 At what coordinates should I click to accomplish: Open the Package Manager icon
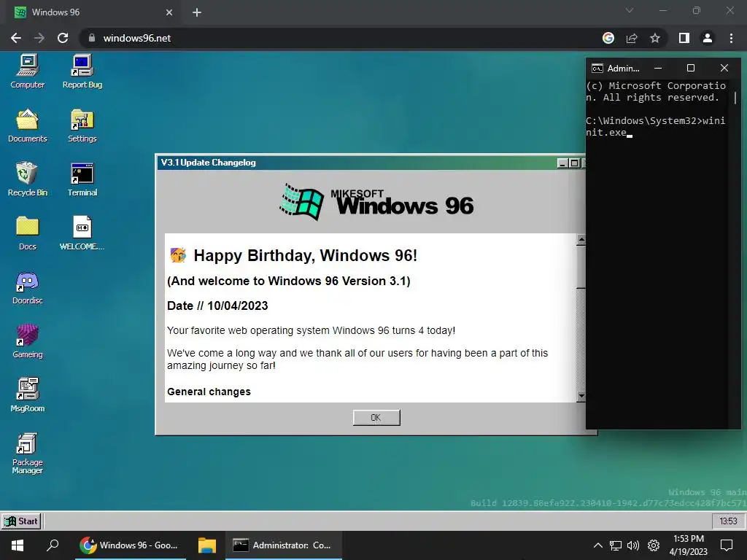coord(27,454)
